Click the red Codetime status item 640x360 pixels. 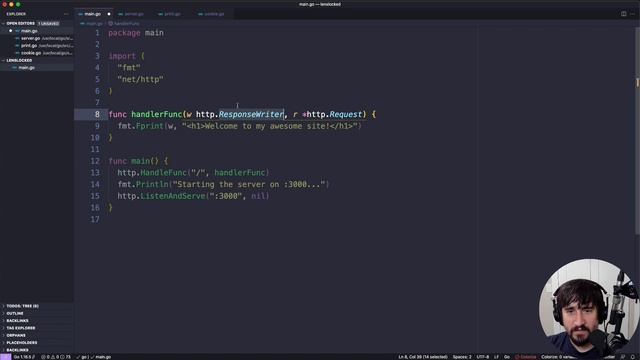click(x=526, y=357)
